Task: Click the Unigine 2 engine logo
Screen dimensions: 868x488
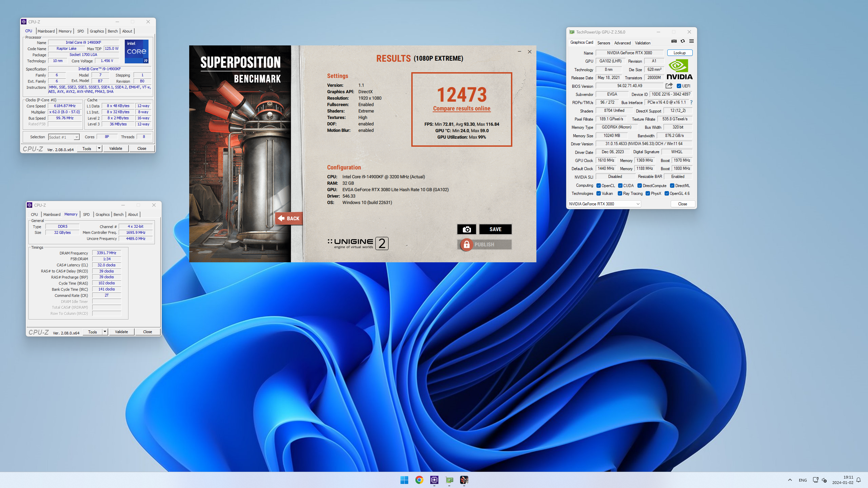Action: coord(358,243)
